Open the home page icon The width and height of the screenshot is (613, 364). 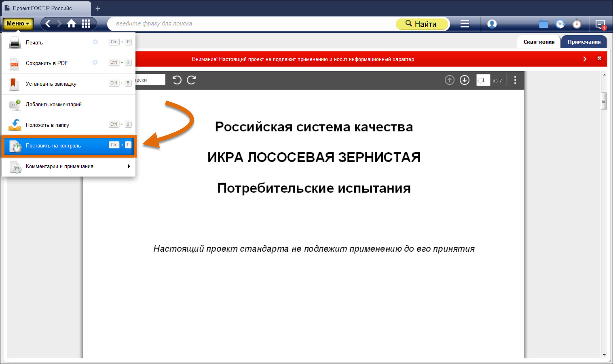pos(71,23)
